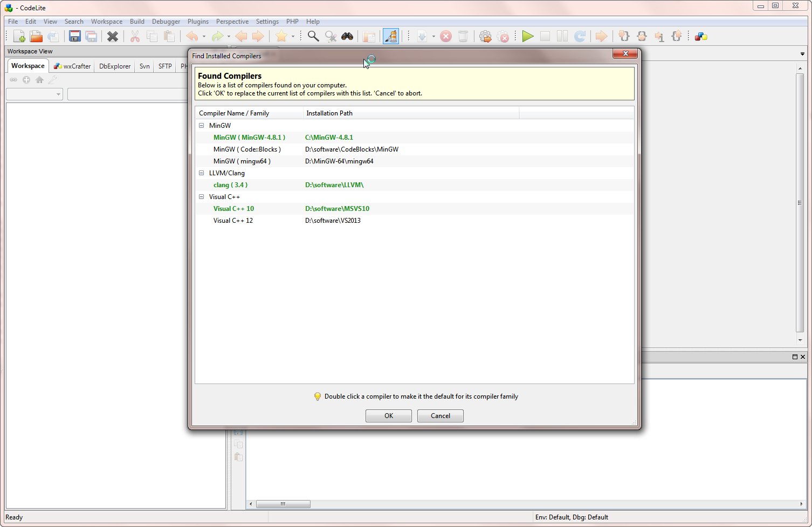Open the editor tab list dropdown arrow
This screenshot has height=527, width=812.
coord(802,54)
